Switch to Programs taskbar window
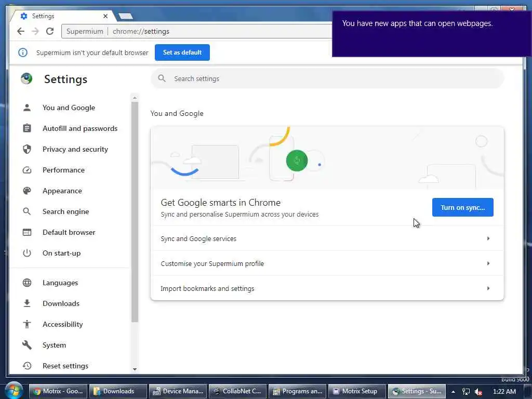 297,391
